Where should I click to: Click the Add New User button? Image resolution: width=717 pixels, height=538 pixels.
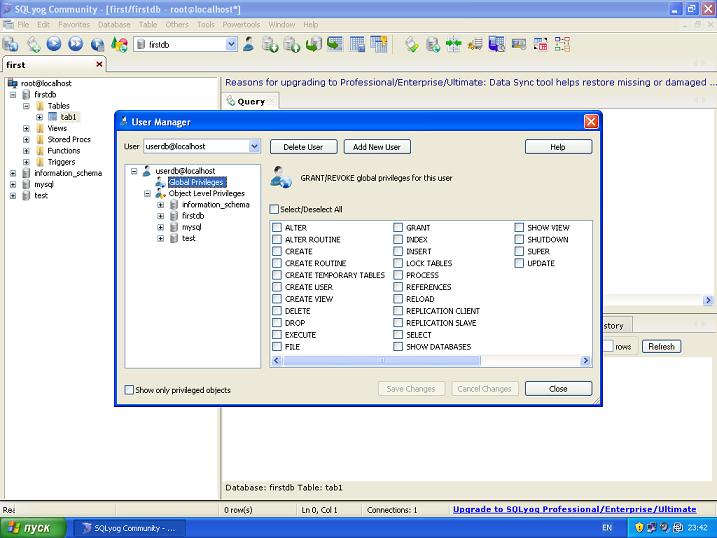376,147
